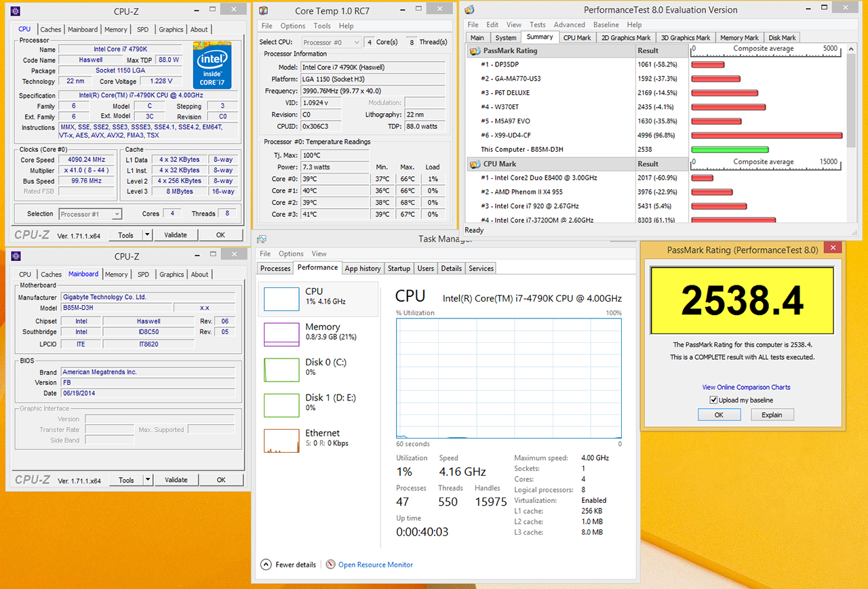Image resolution: width=868 pixels, height=589 pixels.
Task: Open the Mainboard tab in top CPU-Z
Action: click(83, 29)
